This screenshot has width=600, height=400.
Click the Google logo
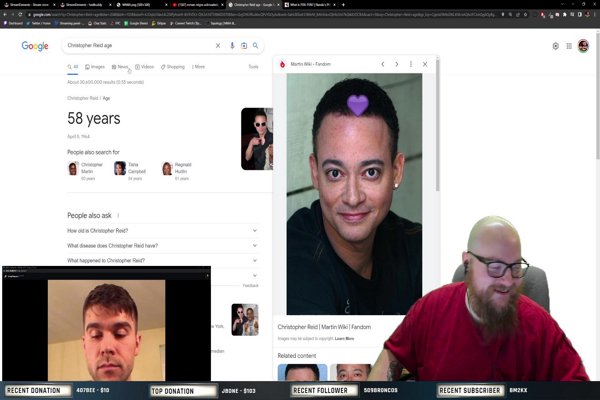click(35, 46)
